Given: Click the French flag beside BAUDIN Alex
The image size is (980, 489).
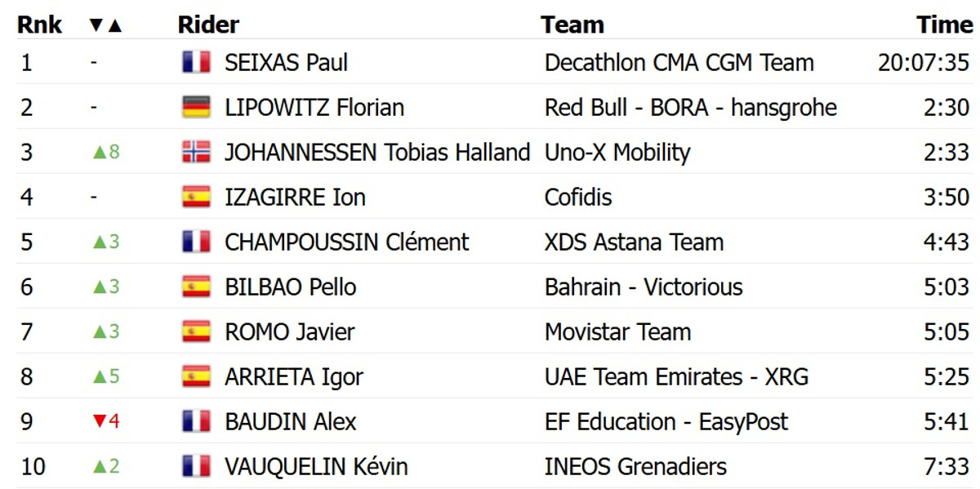Looking at the screenshot, I should (196, 422).
